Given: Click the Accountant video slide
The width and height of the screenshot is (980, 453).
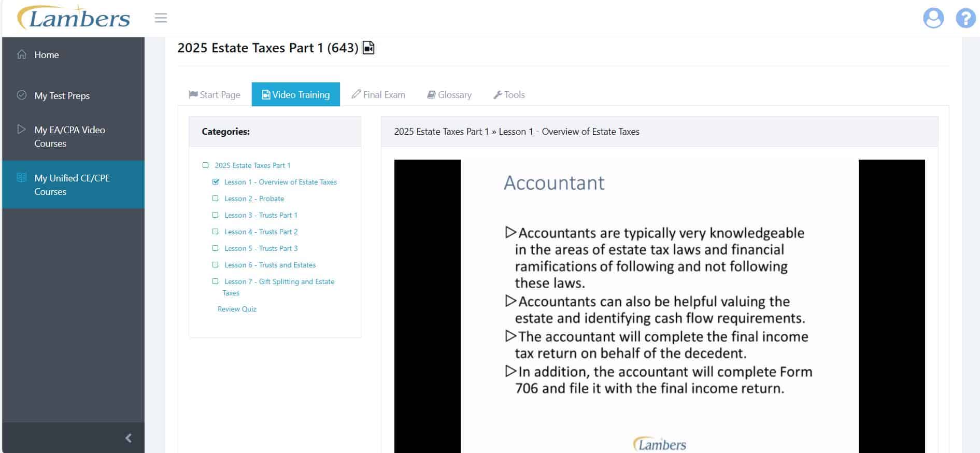Looking at the screenshot, I should click(659, 306).
